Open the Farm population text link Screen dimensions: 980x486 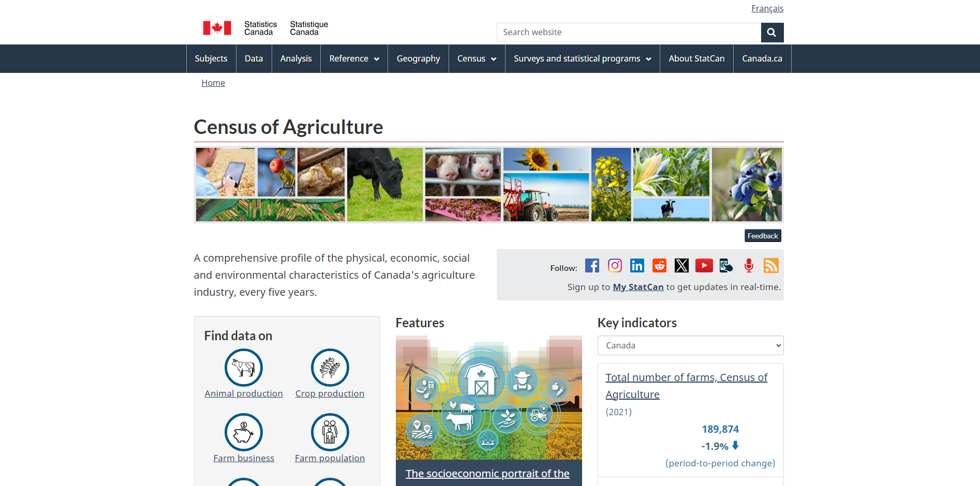click(330, 458)
